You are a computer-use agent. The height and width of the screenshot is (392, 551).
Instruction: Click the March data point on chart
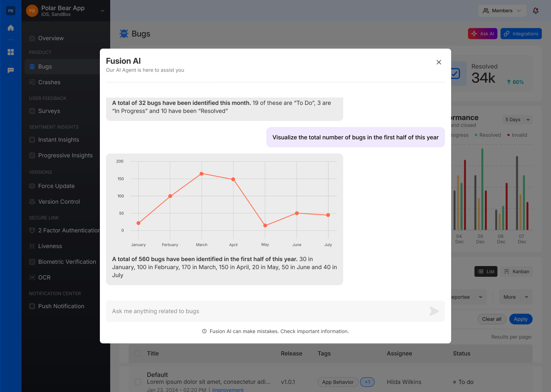click(202, 174)
